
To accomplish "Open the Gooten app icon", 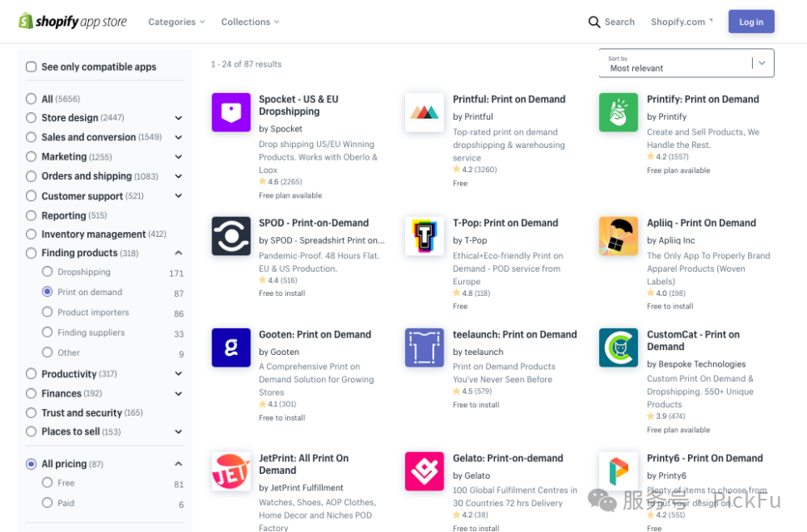I will tap(231, 347).
